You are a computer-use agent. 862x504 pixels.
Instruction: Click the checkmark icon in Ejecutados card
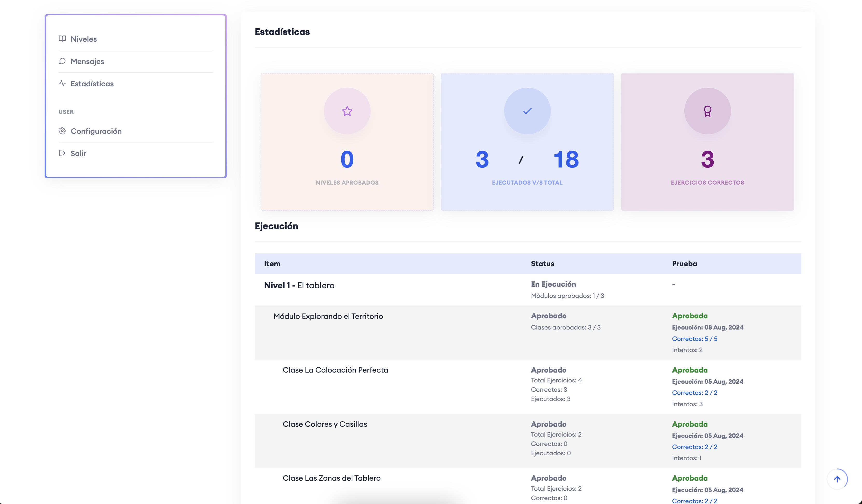[527, 111]
